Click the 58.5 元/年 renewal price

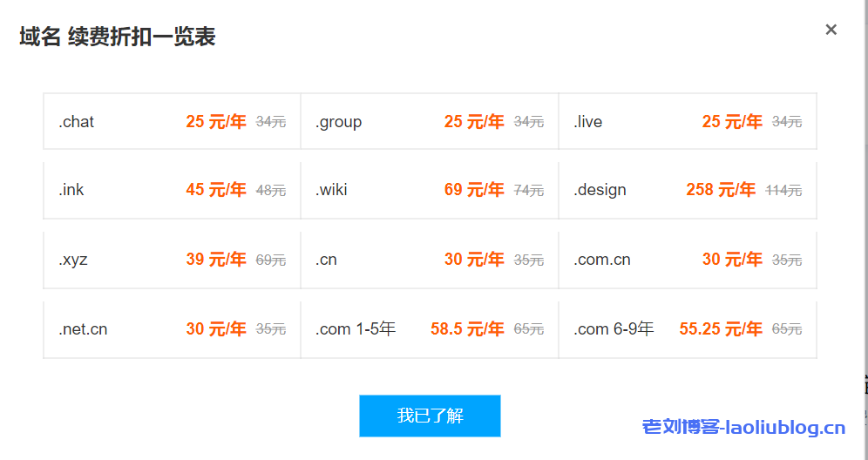(x=467, y=329)
